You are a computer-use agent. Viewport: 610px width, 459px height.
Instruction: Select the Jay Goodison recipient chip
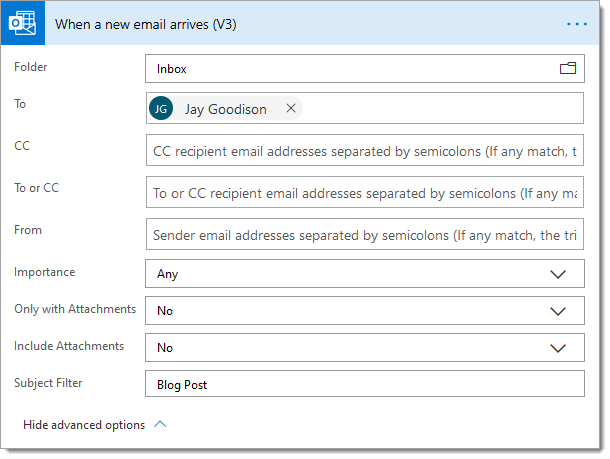[226, 109]
